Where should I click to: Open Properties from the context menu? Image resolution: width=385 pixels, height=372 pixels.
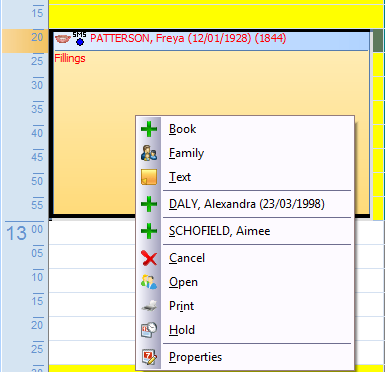click(245, 357)
